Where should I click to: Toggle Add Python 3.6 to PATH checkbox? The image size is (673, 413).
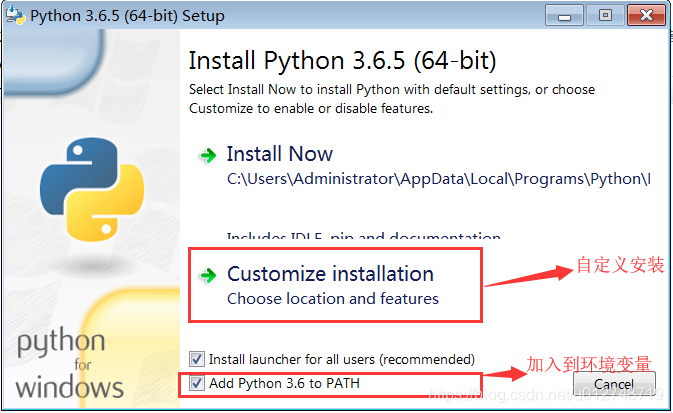197,383
